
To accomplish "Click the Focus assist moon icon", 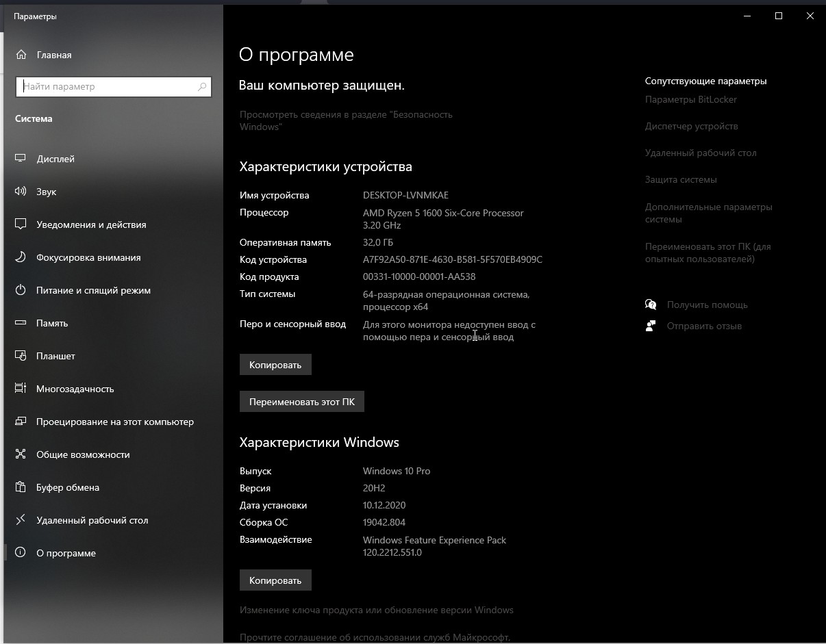I will tap(21, 257).
